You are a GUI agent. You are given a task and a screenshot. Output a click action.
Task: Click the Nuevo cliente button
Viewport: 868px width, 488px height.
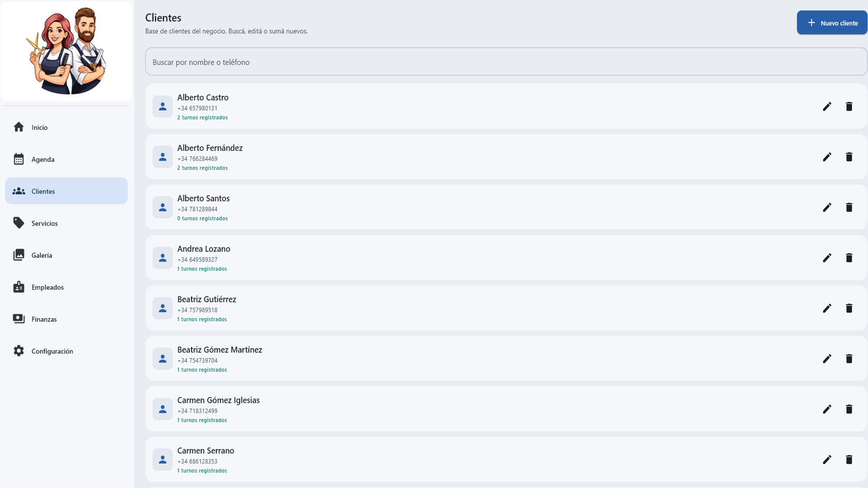(x=831, y=23)
